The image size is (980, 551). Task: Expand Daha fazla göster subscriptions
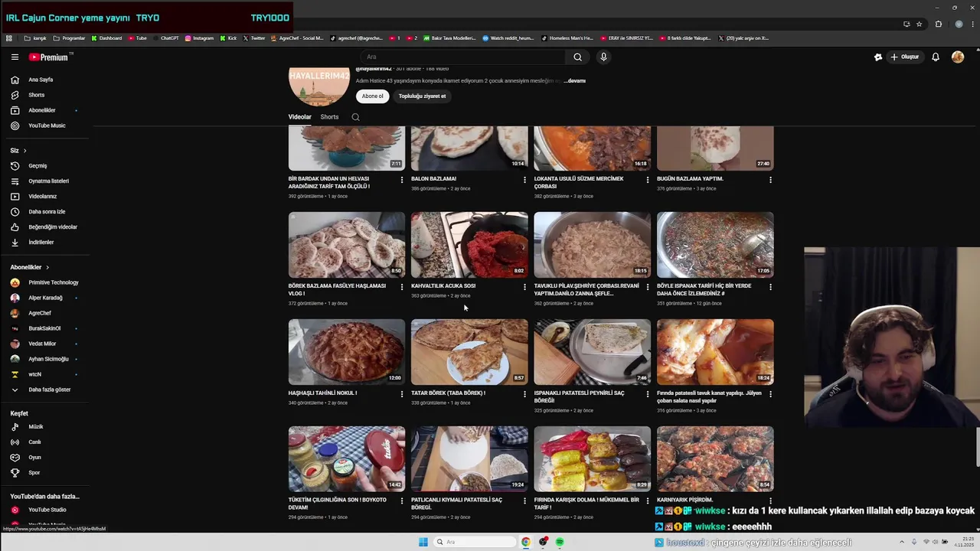[49, 390]
